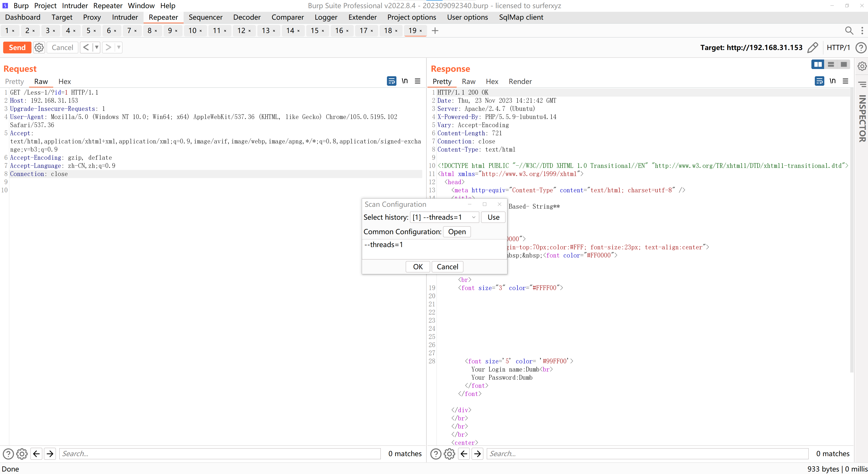Open the Sequencer tab
This screenshot has width=868, height=474.
point(205,17)
